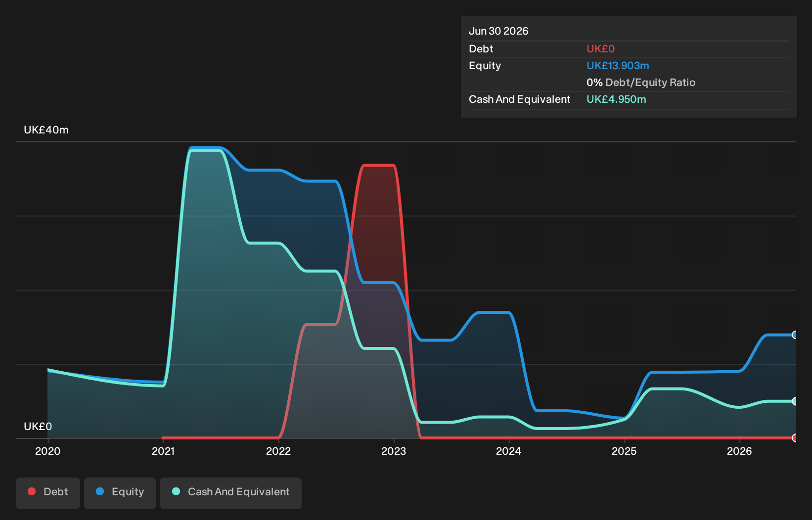Click Cash And Equivalent label in tooltip

pyautogui.click(x=520, y=99)
